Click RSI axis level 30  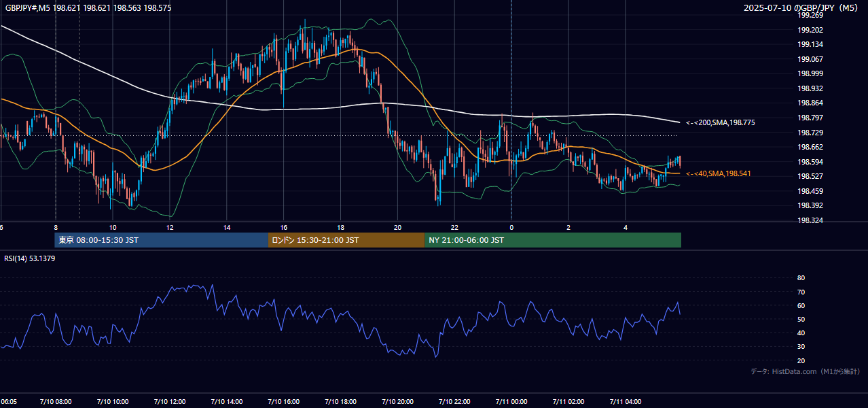coord(801,347)
